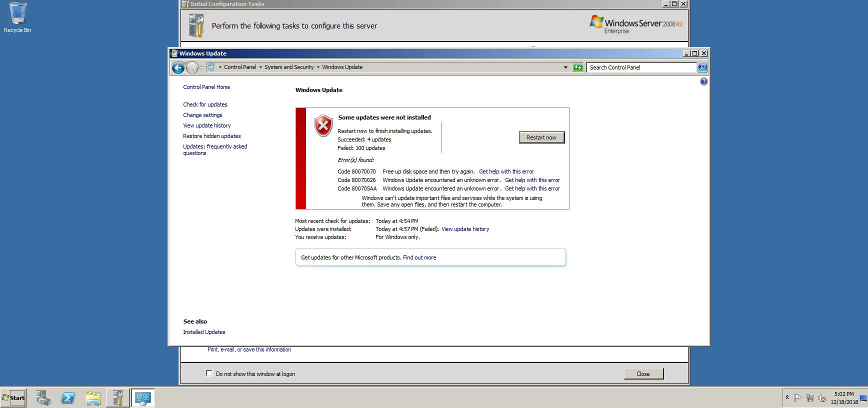Switch to Initial Configuration Tasks taskbar button

tap(117, 398)
